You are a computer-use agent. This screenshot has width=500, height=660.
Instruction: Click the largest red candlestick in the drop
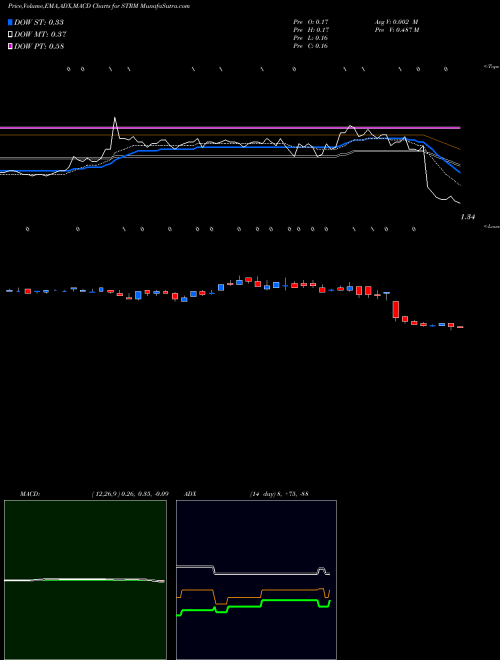pyautogui.click(x=396, y=309)
